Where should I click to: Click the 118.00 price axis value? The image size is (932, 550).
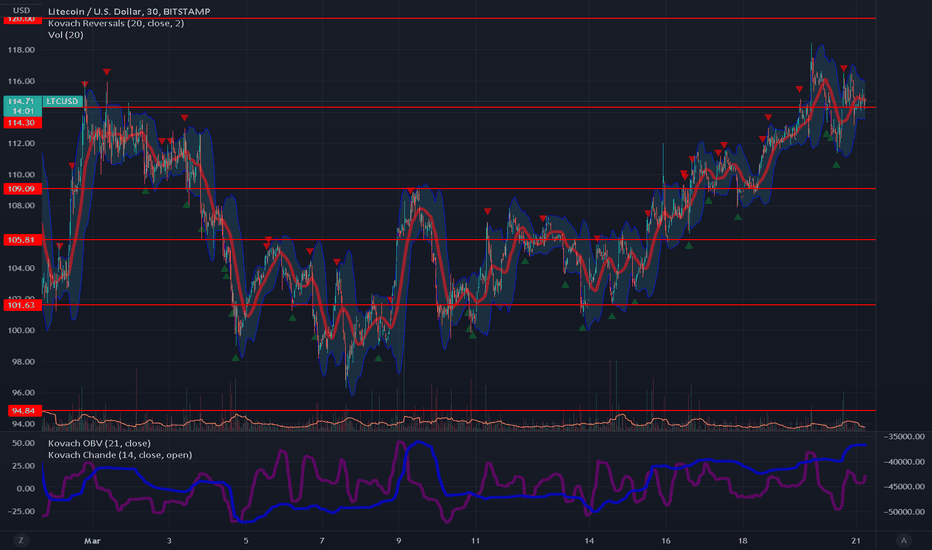point(21,50)
